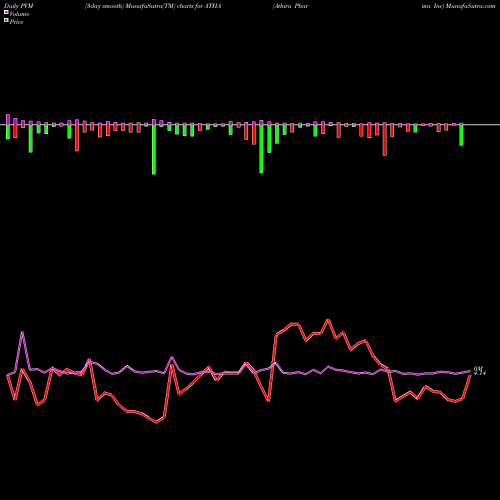The width and height of the screenshot is (500, 500).
Task: Click the MunafaSutra.com watermark text at top right
Action: point(470,6)
